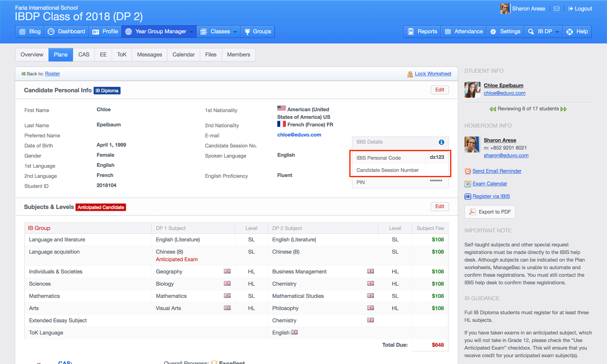The width and height of the screenshot is (607, 364).
Task: Go to the Dashboard
Action: [x=67, y=32]
